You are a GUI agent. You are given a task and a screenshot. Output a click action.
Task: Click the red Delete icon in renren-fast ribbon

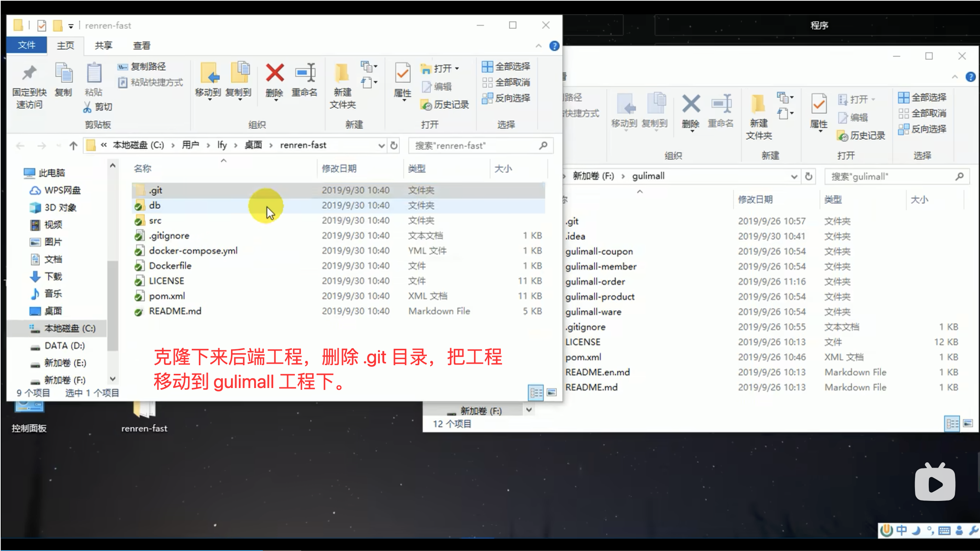pos(274,73)
